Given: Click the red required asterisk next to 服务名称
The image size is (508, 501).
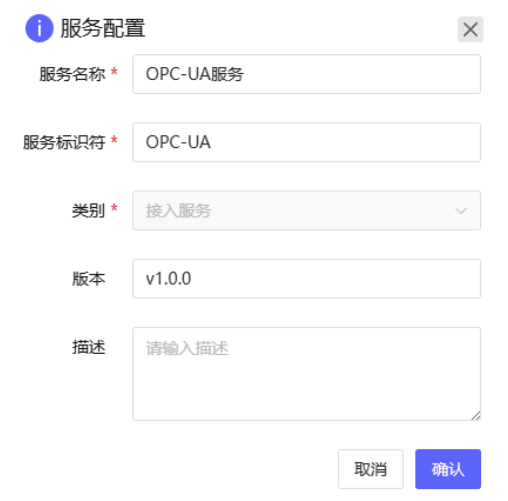Looking at the screenshot, I should [114, 71].
